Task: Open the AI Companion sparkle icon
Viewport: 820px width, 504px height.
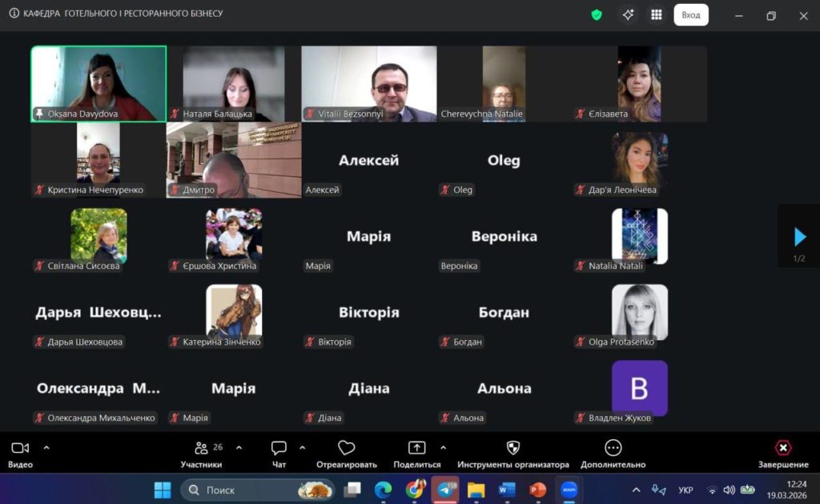Action: coord(628,14)
